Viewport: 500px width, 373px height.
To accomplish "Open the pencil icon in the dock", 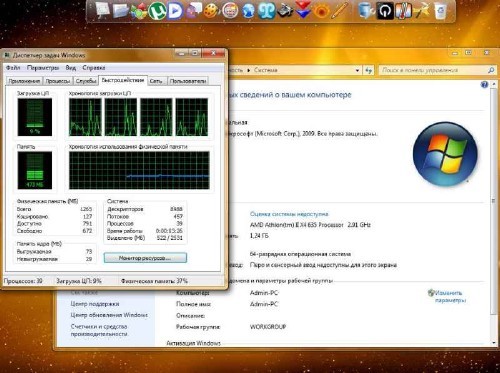I will [x=340, y=11].
